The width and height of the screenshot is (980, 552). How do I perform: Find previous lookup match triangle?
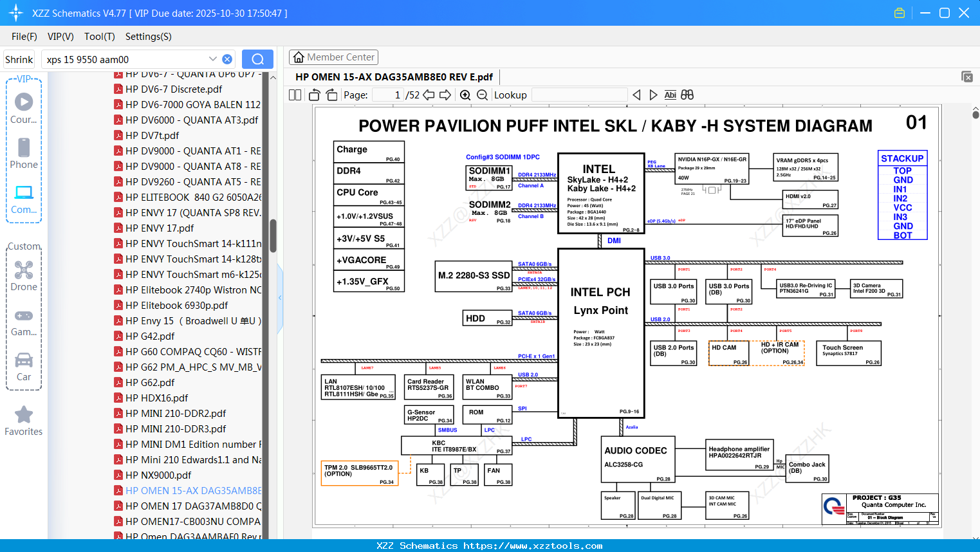[x=636, y=95]
